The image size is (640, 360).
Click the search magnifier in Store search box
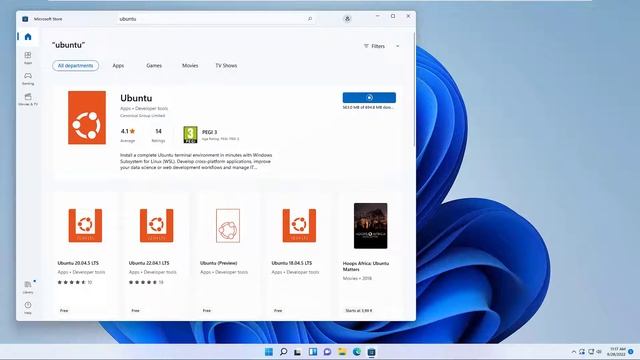[x=310, y=19]
